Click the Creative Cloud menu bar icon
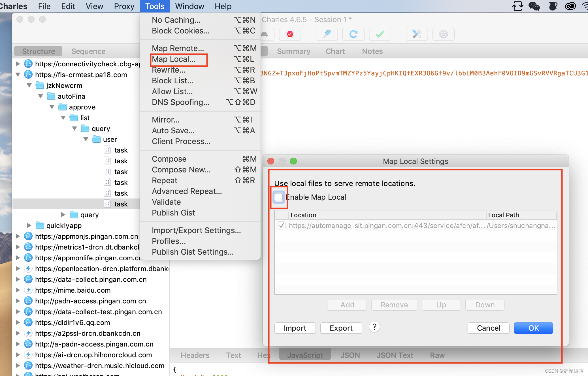The width and height of the screenshot is (588, 376). pos(570,6)
